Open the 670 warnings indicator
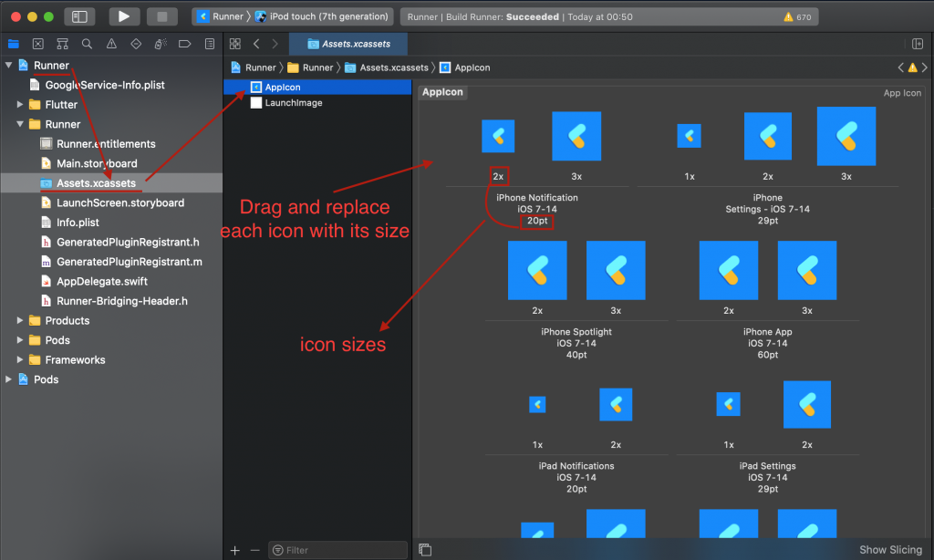 797,16
